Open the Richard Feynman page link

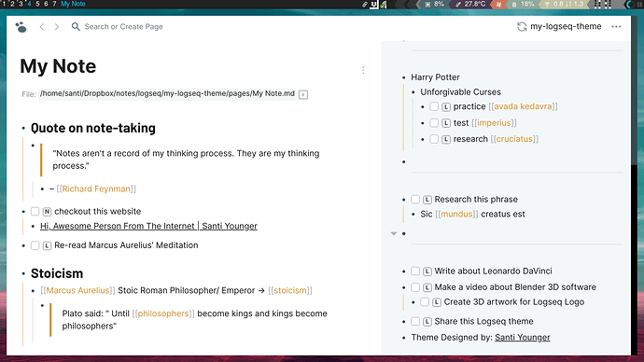click(96, 188)
